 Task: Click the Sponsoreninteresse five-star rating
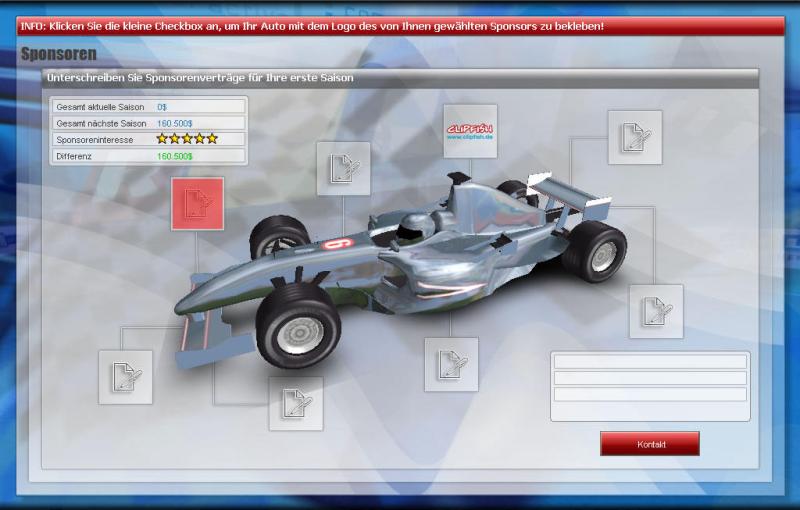[x=186, y=139]
